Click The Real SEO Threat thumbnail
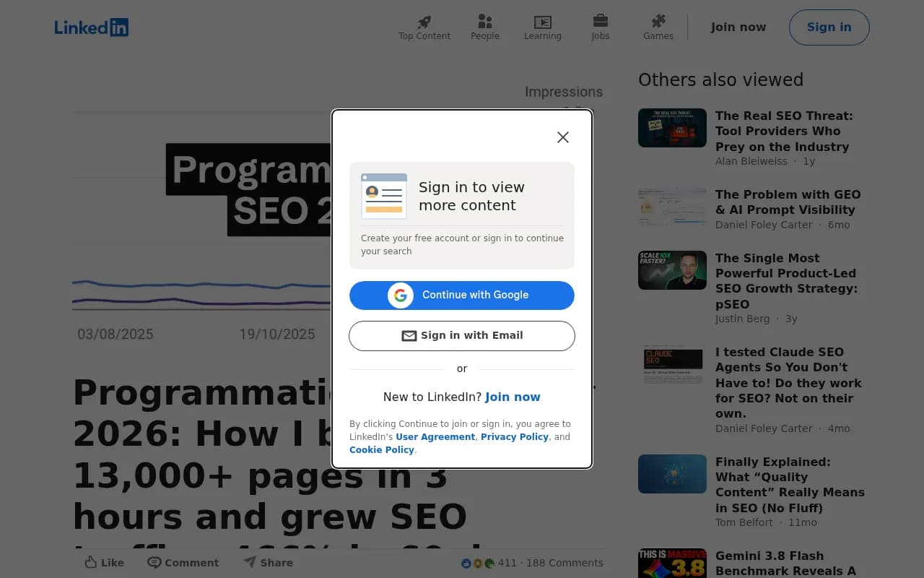 672,128
